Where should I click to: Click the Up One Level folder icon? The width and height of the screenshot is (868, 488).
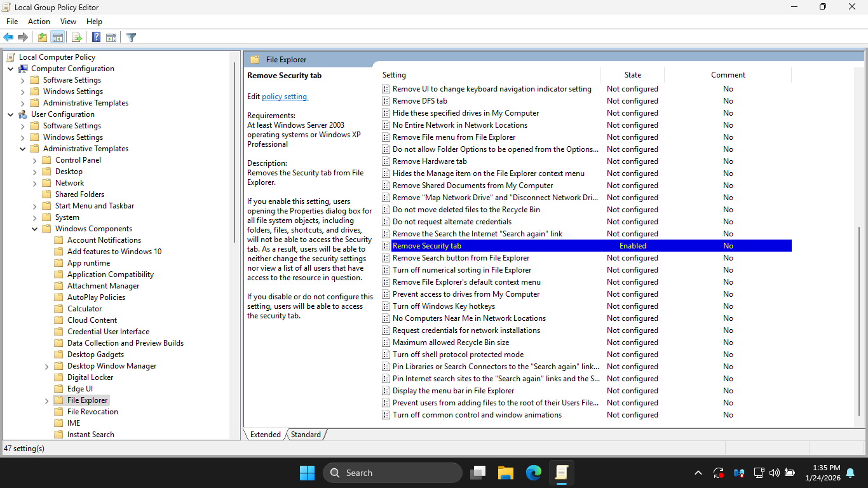(x=42, y=37)
